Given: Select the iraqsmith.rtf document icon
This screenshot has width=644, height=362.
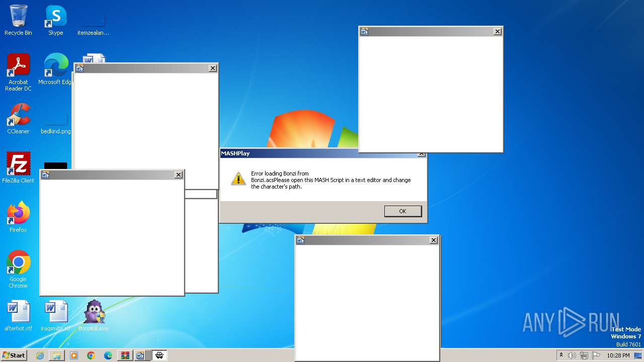Looking at the screenshot, I should [x=55, y=316].
